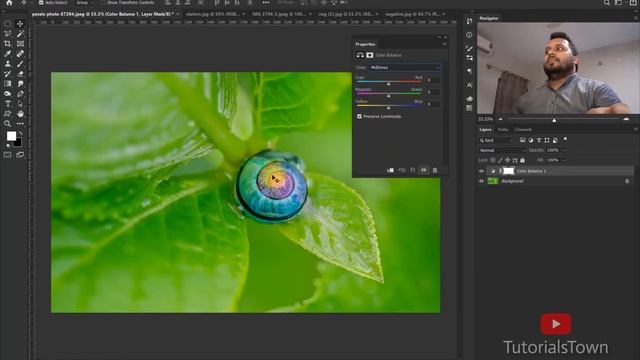Select the Rectangle shape tool
The image size is (640, 360).
pyautogui.click(x=7, y=113)
